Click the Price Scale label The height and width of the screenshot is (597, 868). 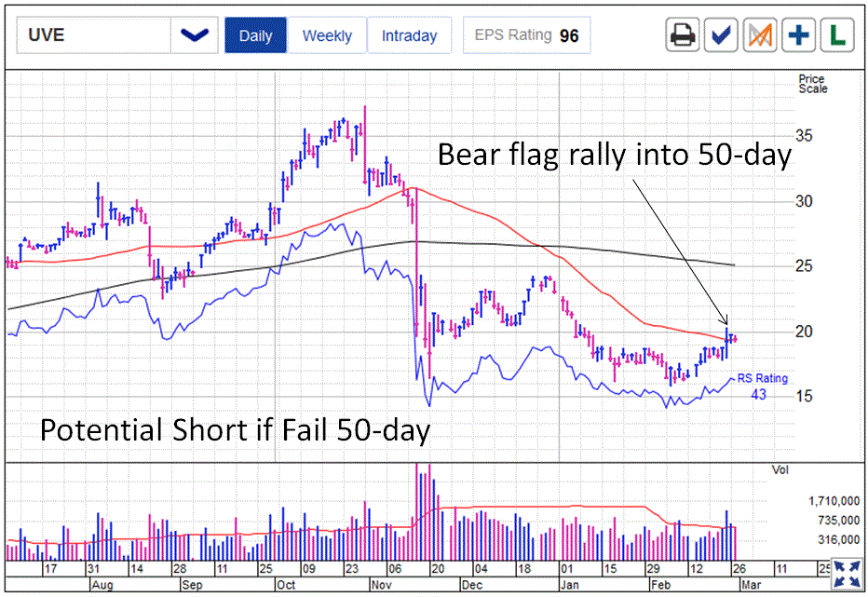click(x=813, y=84)
